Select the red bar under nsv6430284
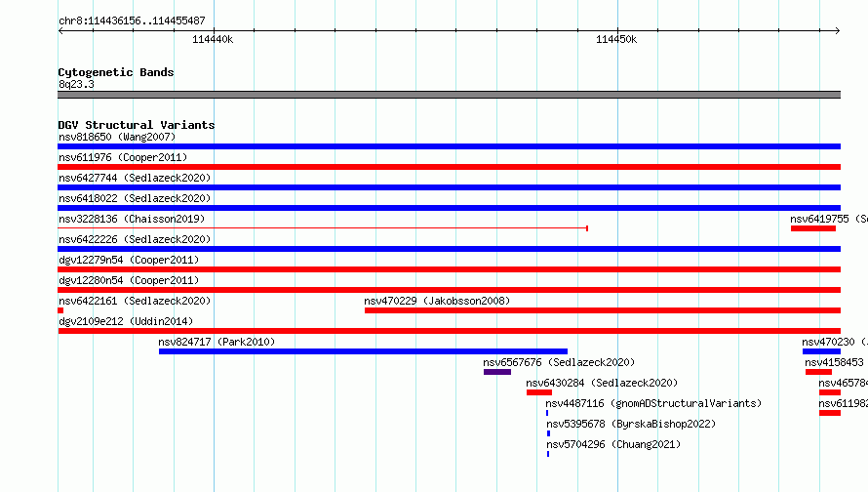The height and width of the screenshot is (492, 868). (x=539, y=392)
